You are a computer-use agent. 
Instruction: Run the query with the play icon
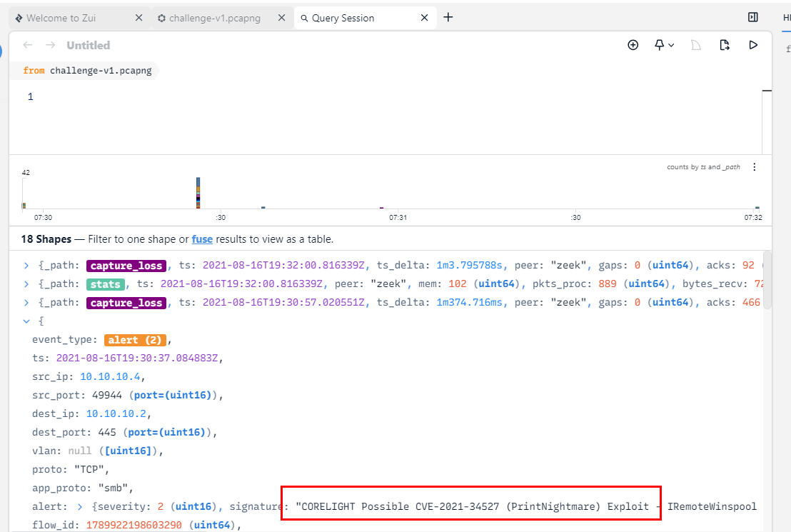coord(753,45)
